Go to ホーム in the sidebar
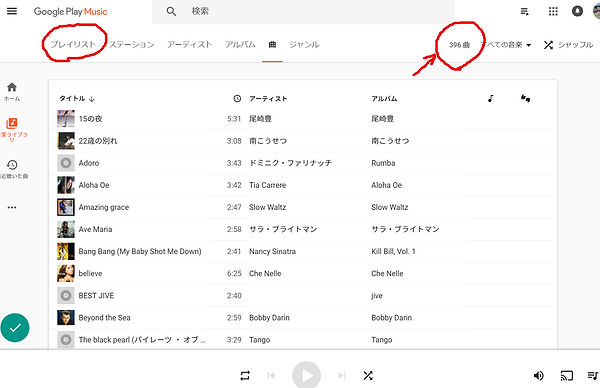This screenshot has width=600, height=388. 12,91
